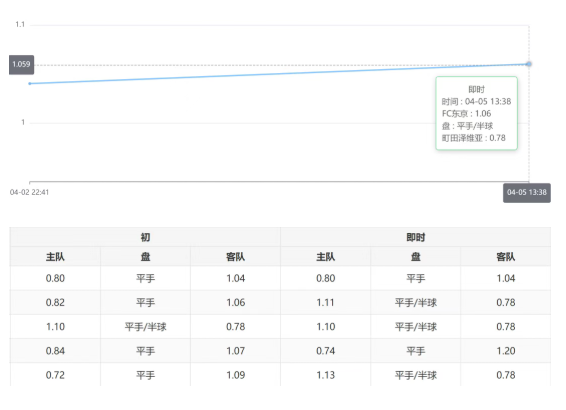Click the 1.20 live away odds cell
Image resolution: width=566 pixels, height=410 pixels.
505,351
